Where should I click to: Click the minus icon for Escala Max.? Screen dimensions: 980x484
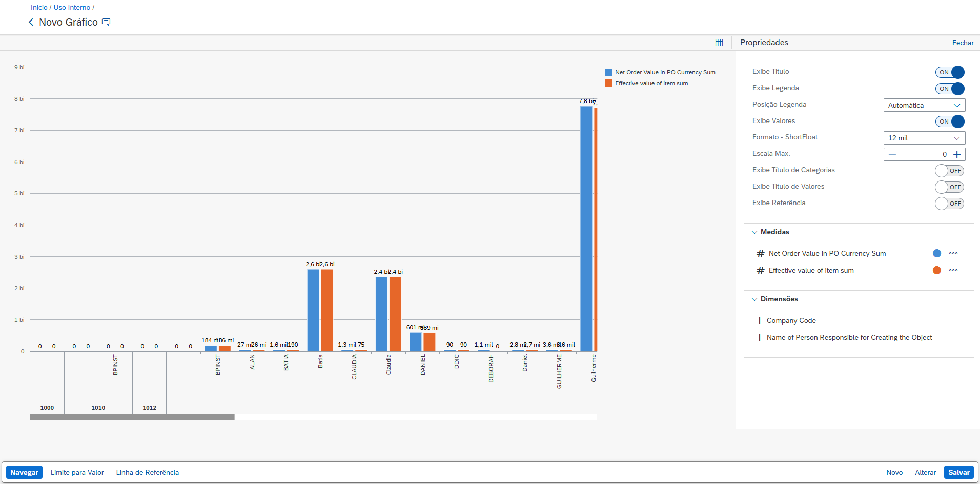(x=892, y=154)
